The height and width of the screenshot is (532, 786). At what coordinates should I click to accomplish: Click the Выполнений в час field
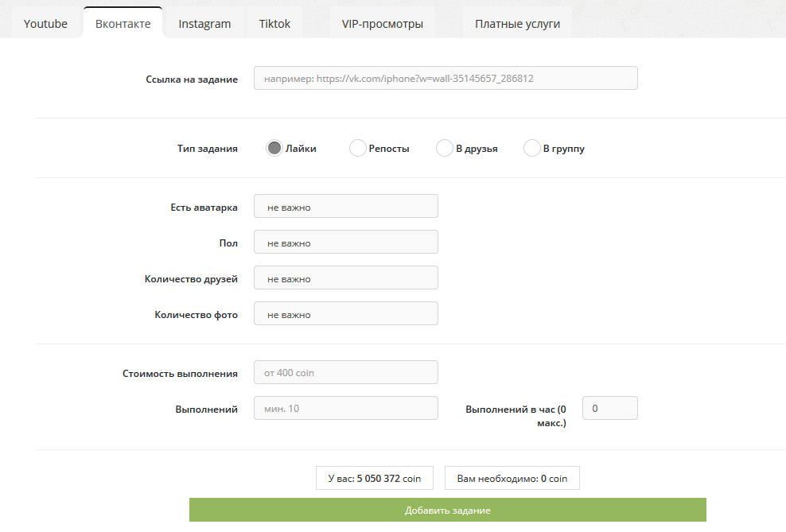pyautogui.click(x=610, y=408)
